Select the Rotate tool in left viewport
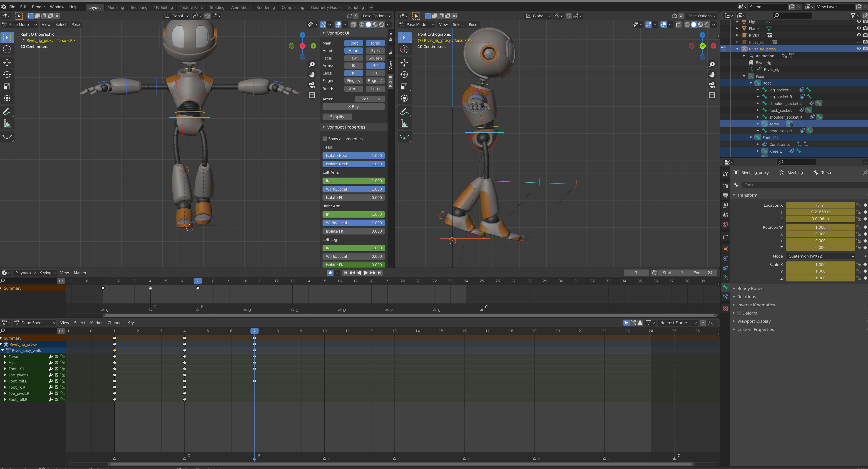Screen dimensions: 868x469 (x=7, y=74)
